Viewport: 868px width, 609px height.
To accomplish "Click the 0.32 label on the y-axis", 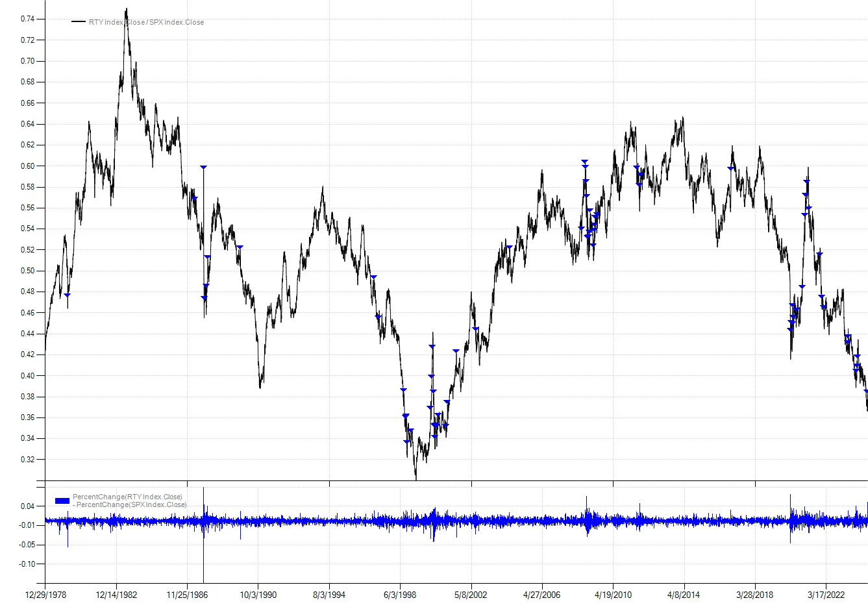I will (27, 459).
